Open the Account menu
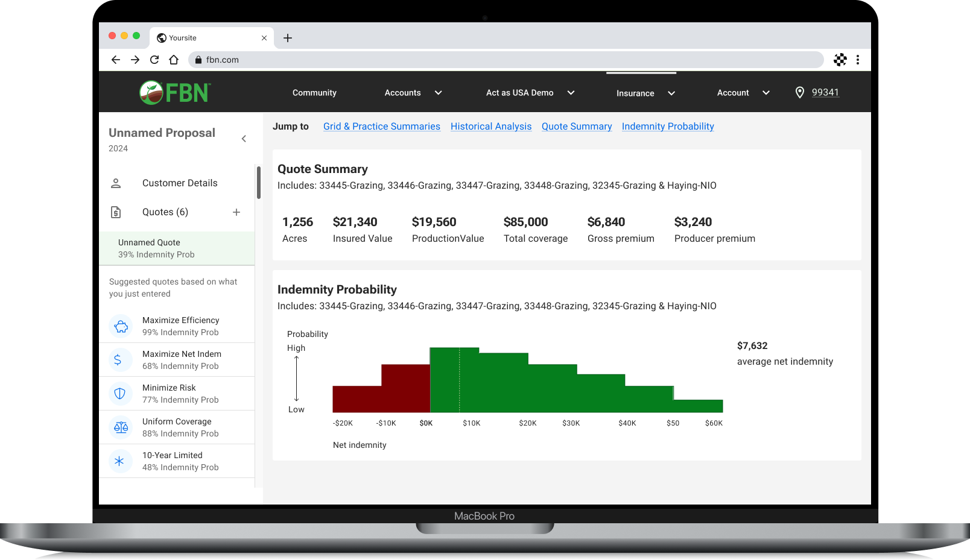 [733, 93]
